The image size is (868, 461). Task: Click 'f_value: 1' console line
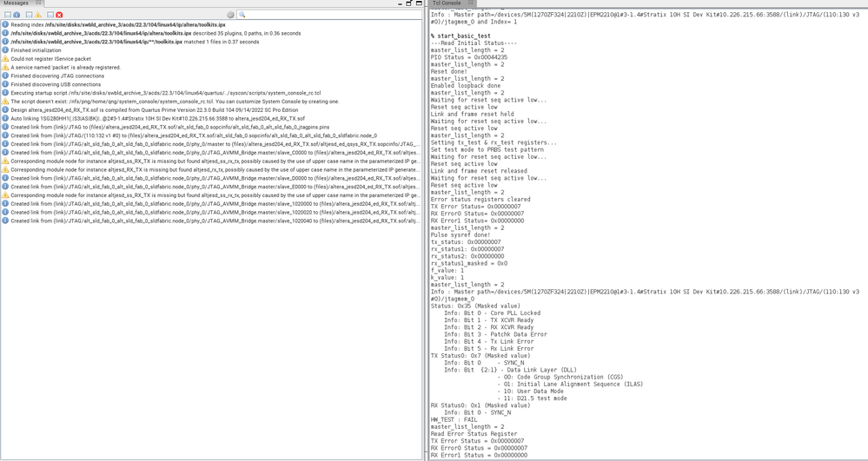pyautogui.click(x=447, y=271)
